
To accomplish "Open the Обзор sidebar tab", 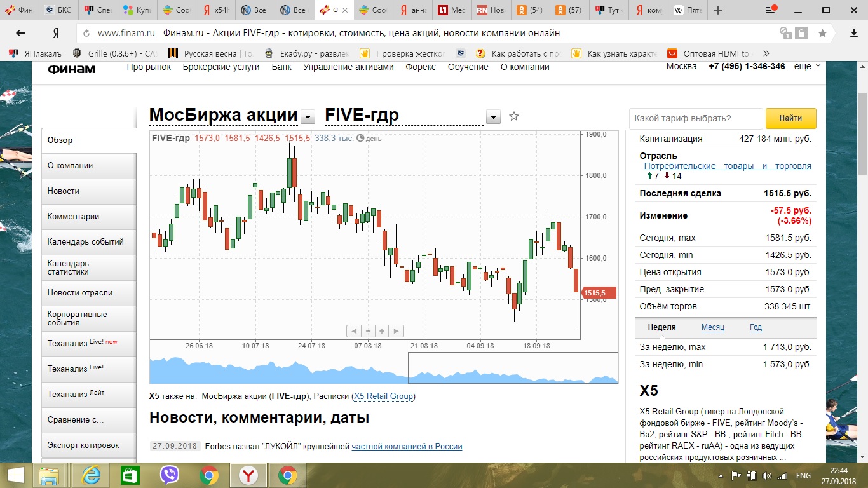I will [x=89, y=140].
